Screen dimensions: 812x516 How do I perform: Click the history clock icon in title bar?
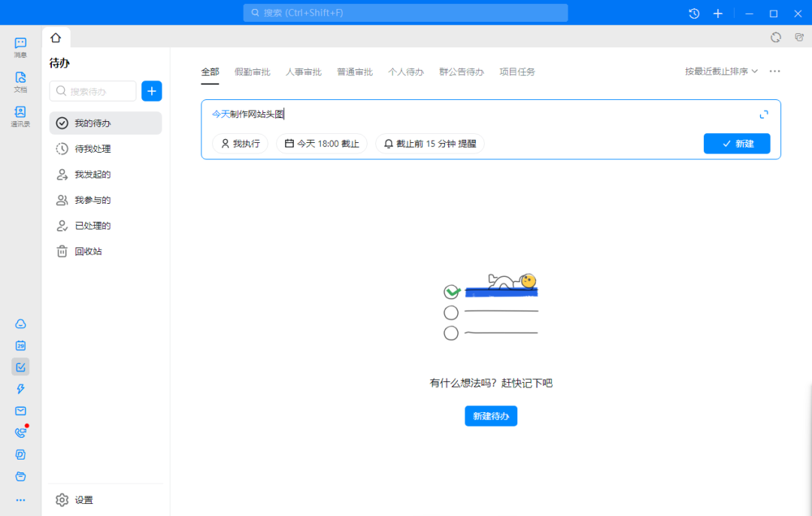tap(694, 14)
